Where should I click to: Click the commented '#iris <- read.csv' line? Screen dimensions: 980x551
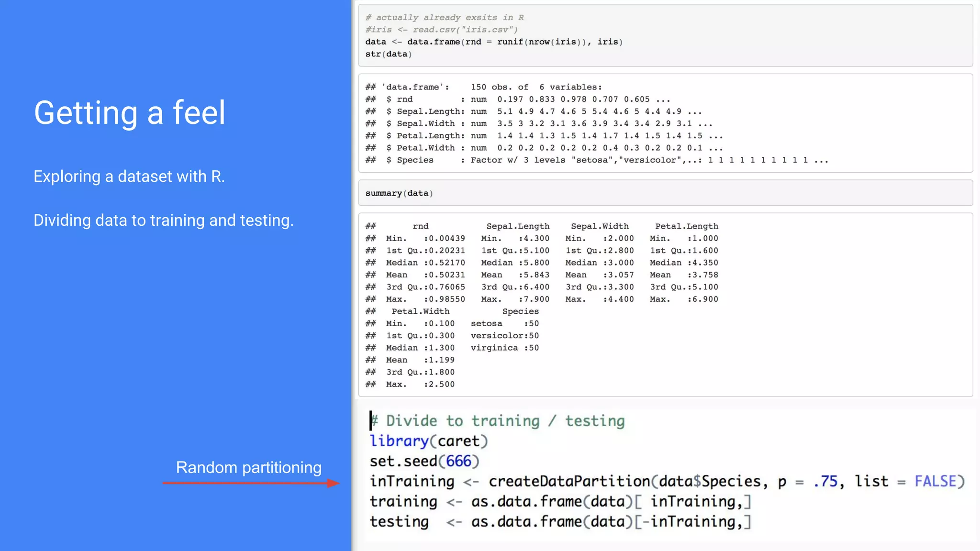pyautogui.click(x=442, y=30)
